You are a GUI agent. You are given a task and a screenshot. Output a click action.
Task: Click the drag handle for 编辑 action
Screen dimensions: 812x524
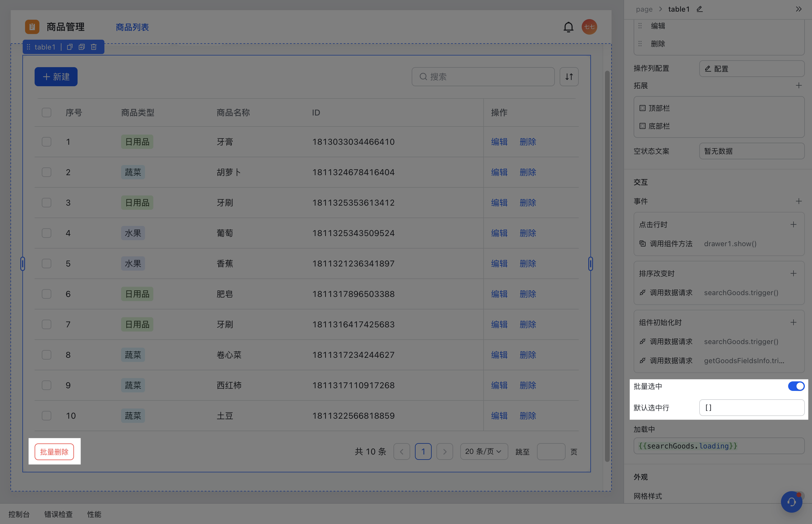pos(640,26)
